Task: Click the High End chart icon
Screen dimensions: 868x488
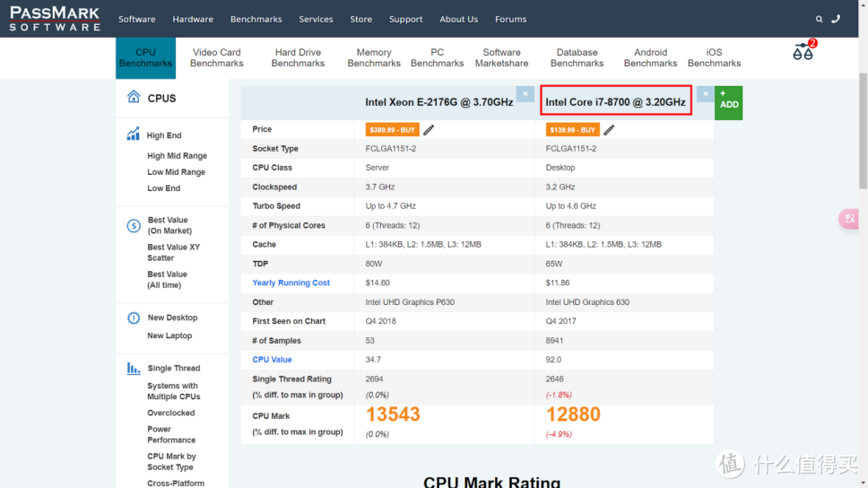Action: click(134, 135)
